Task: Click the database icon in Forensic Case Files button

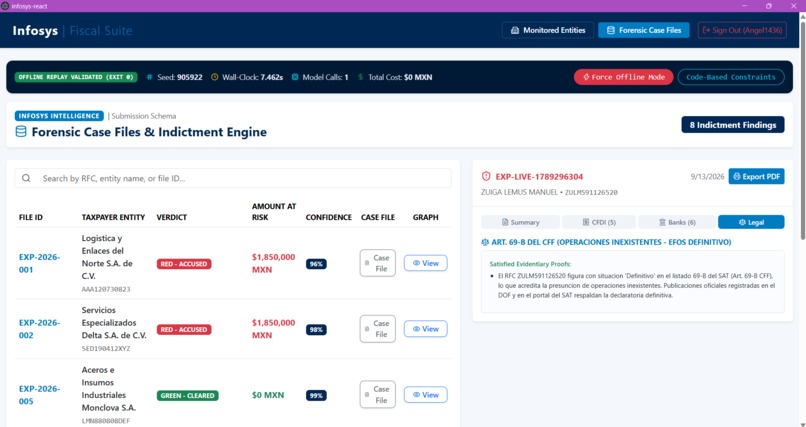Action: pos(611,30)
